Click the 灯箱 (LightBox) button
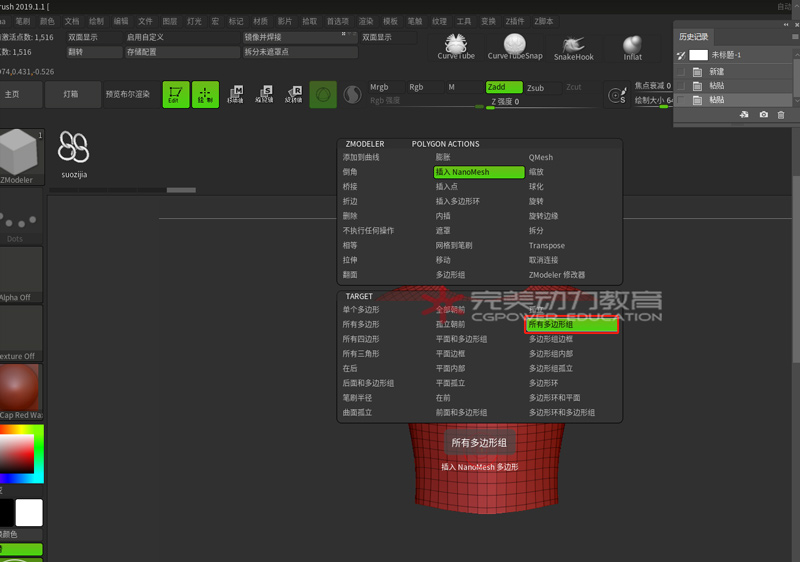This screenshot has height=562, width=800. coord(71,94)
